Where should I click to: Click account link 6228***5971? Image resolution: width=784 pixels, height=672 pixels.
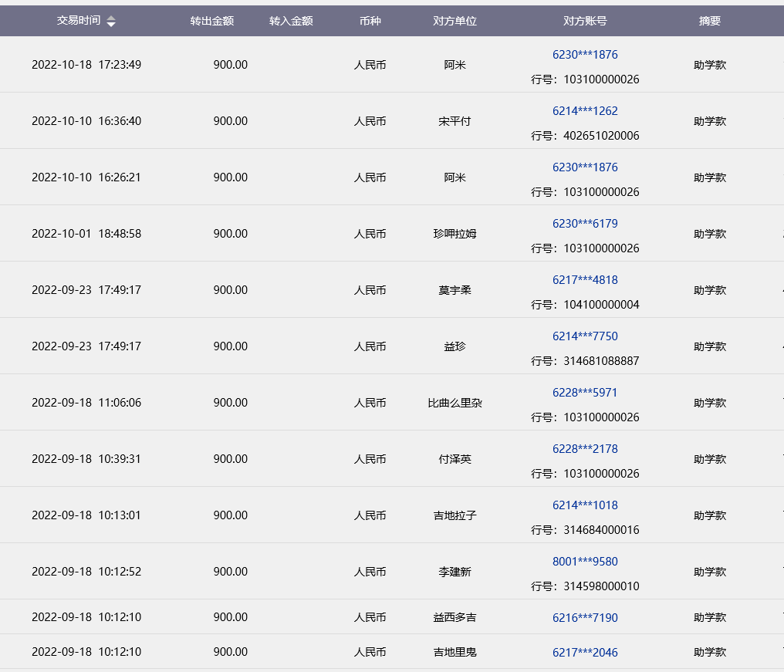585,393
